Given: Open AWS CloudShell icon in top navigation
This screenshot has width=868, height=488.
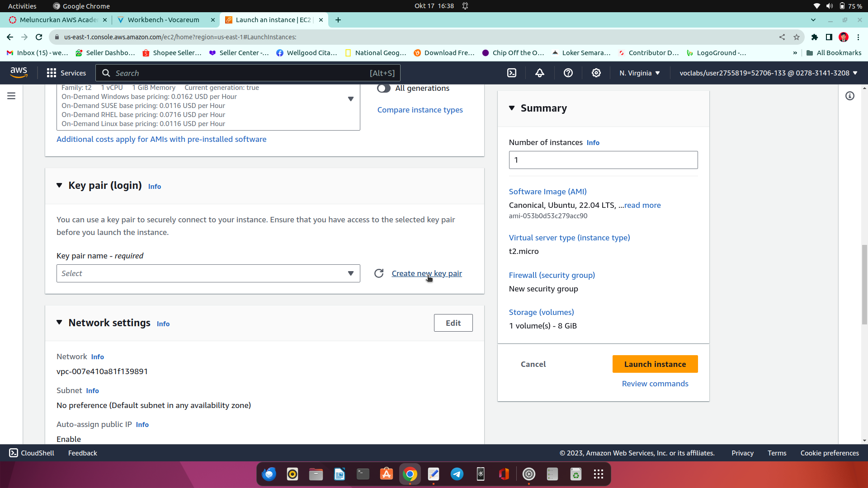Looking at the screenshot, I should pyautogui.click(x=511, y=73).
